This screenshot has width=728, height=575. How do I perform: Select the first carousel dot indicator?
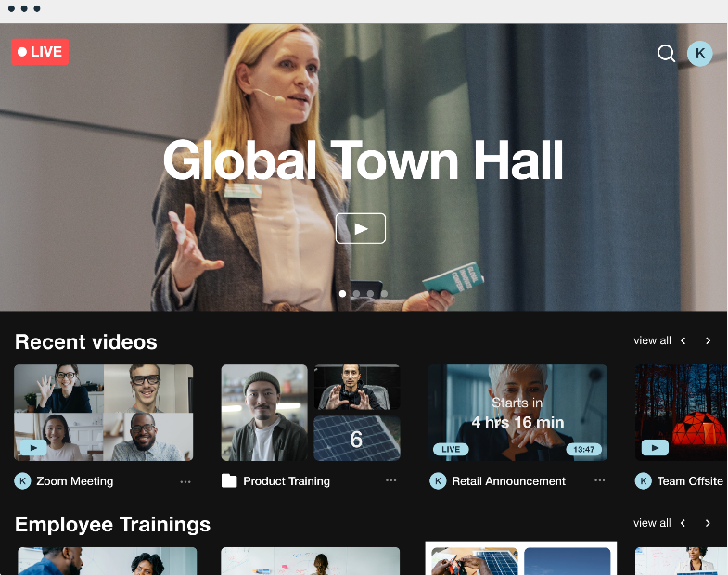[x=342, y=294]
